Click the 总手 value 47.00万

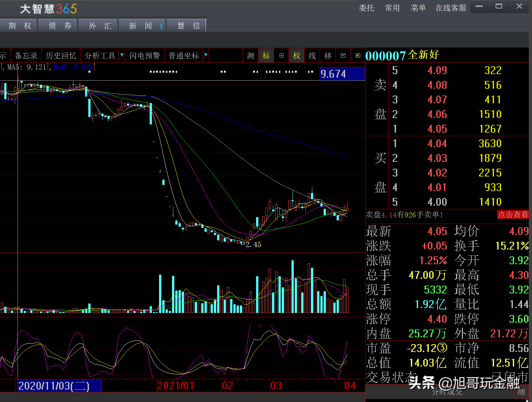click(427, 275)
